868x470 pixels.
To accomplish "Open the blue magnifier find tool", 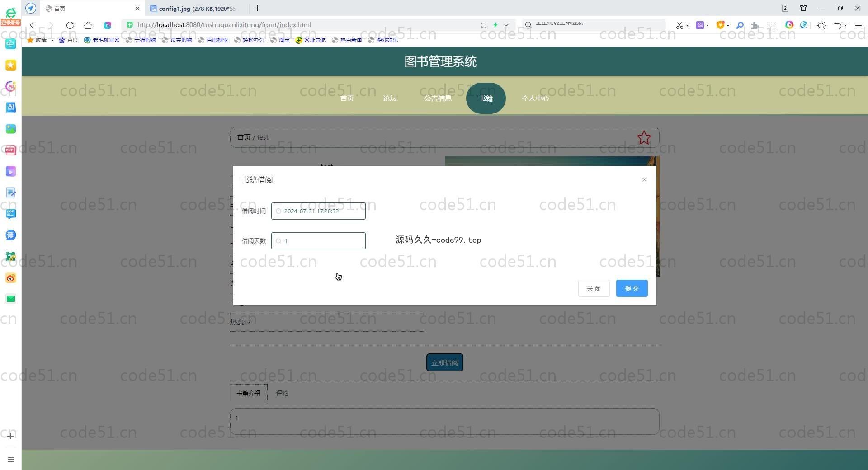I will pos(740,25).
